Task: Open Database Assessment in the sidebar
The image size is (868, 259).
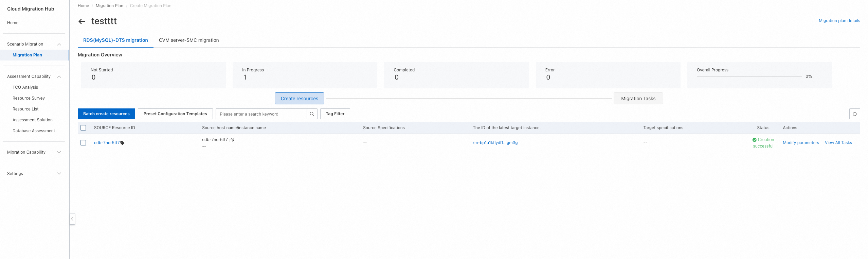Action: click(34, 131)
